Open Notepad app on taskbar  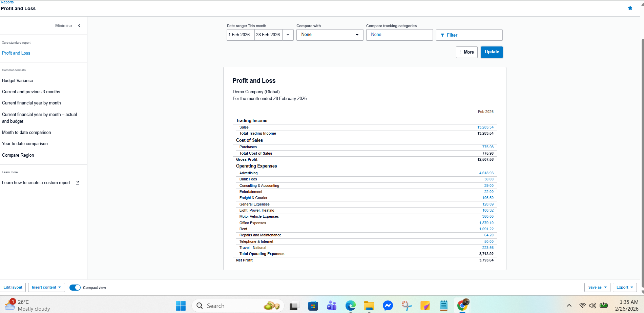pos(443,306)
